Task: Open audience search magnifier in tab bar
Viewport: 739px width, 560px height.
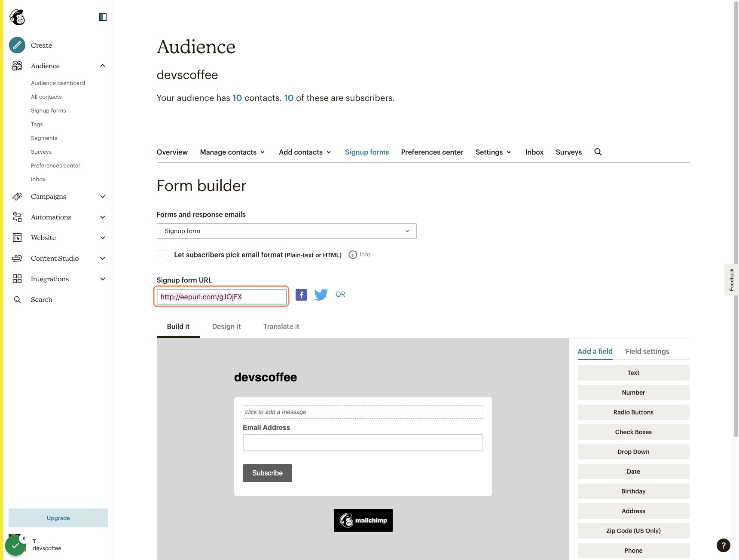Action: pos(598,152)
